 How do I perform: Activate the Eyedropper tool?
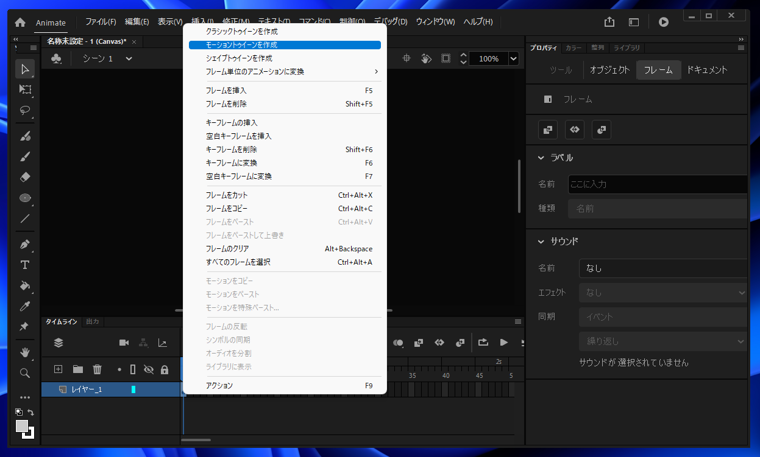point(25,307)
